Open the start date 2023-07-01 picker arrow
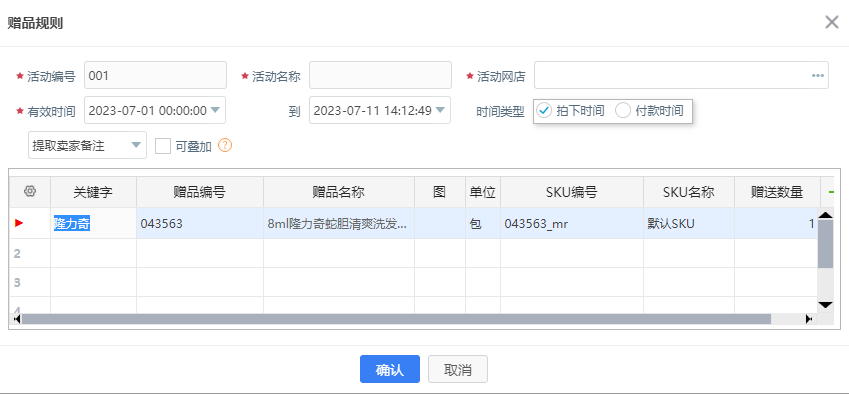 215,110
